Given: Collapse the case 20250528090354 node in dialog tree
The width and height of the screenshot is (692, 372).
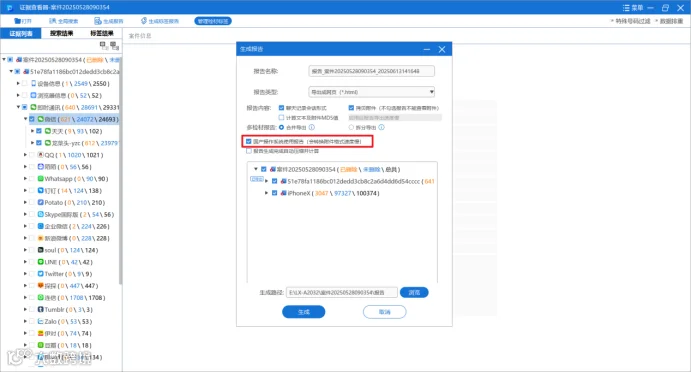Looking at the screenshot, I should [256, 169].
